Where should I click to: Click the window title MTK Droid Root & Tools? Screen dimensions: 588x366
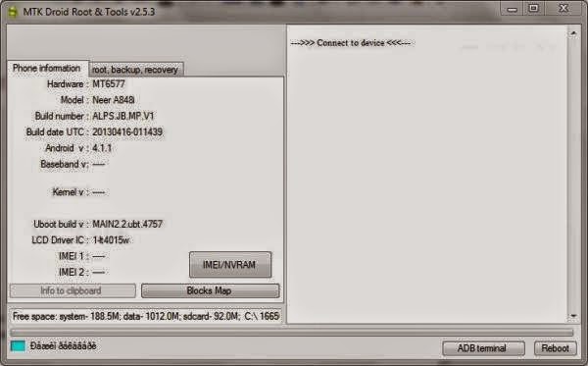coord(89,12)
